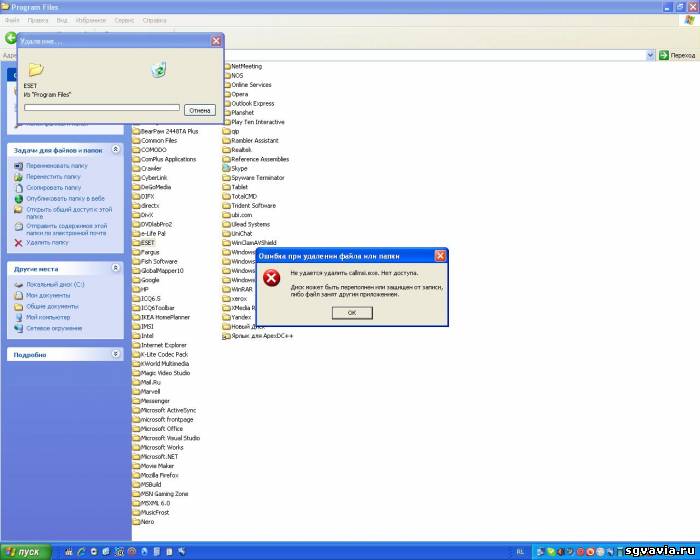Click the NetMeeting folder name
The width and height of the screenshot is (700, 560).
point(246,66)
